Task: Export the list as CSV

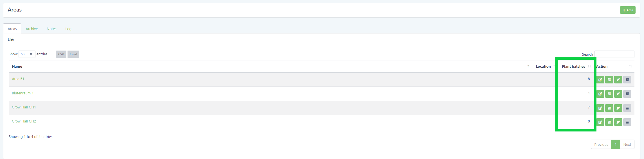Action: (x=61, y=54)
